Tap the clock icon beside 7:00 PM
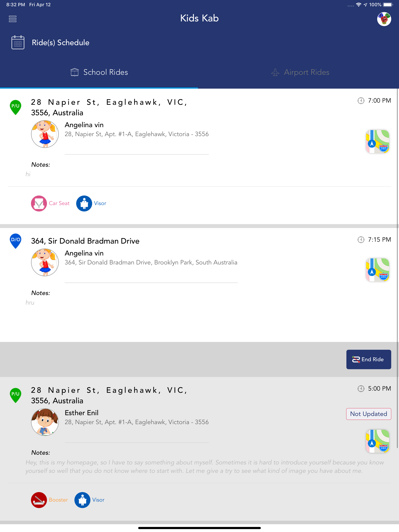Image resolution: width=399 pixels, height=532 pixels. (x=361, y=100)
